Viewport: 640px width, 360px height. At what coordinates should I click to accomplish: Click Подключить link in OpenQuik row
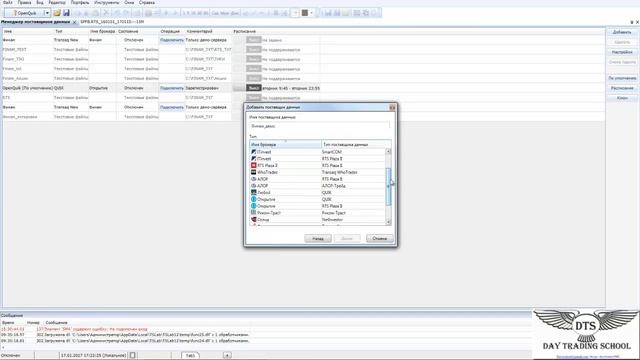click(x=172, y=88)
